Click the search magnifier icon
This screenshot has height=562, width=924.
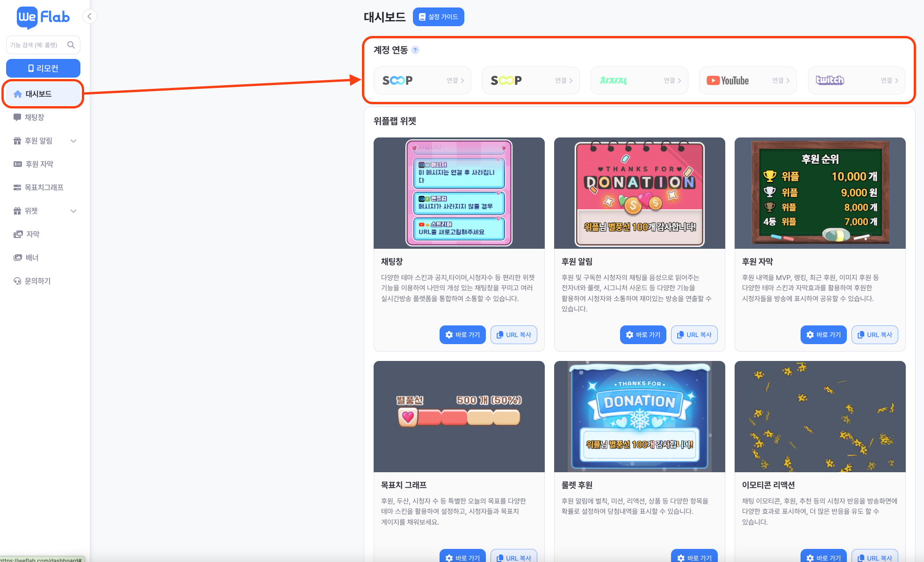(x=71, y=45)
